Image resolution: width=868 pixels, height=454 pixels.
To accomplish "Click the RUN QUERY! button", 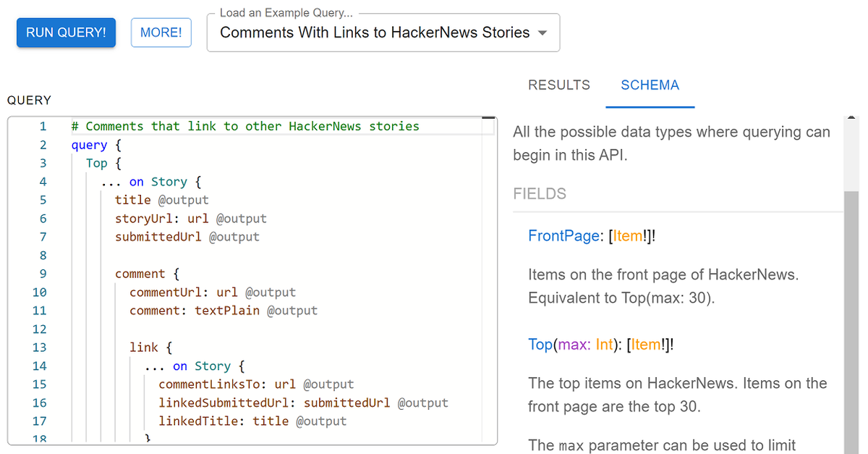I will tap(66, 33).
